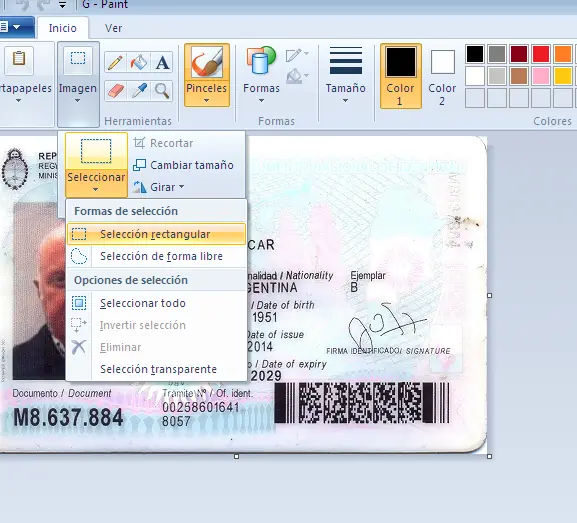Pick the orange color swatch
Screen dimensions: 577x523
click(x=563, y=54)
